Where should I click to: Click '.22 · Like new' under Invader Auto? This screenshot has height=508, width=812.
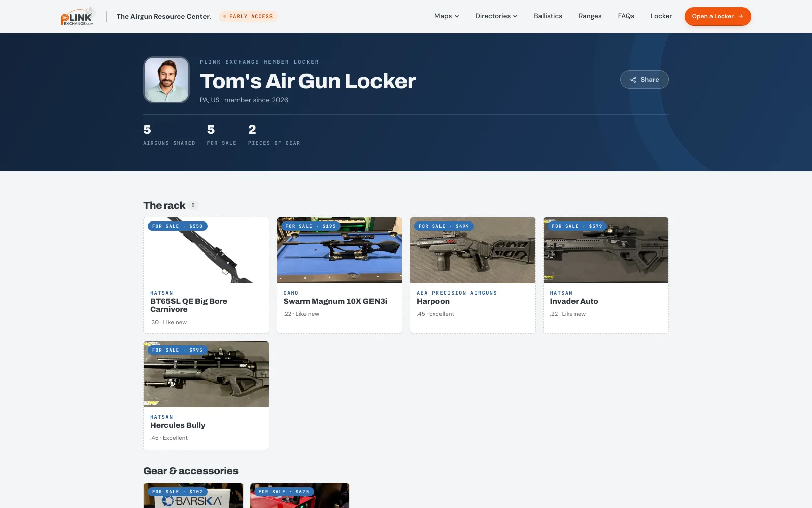coord(568,314)
